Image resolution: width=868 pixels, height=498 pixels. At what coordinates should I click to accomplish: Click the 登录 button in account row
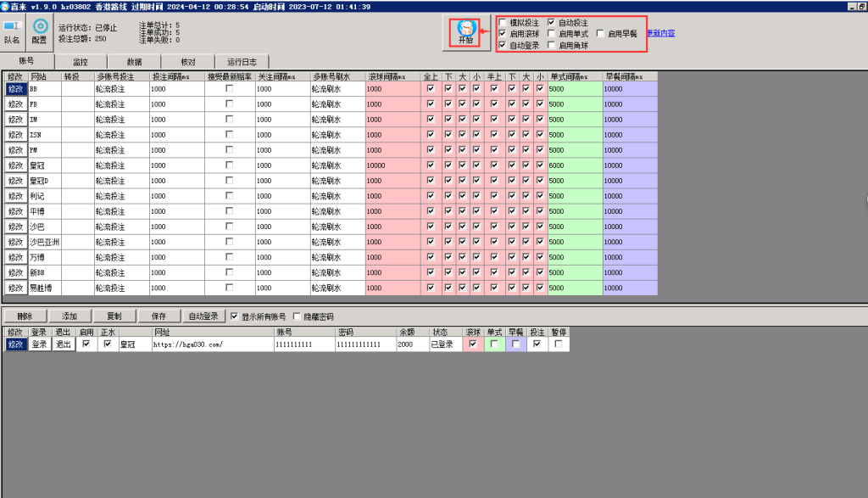click(x=40, y=344)
